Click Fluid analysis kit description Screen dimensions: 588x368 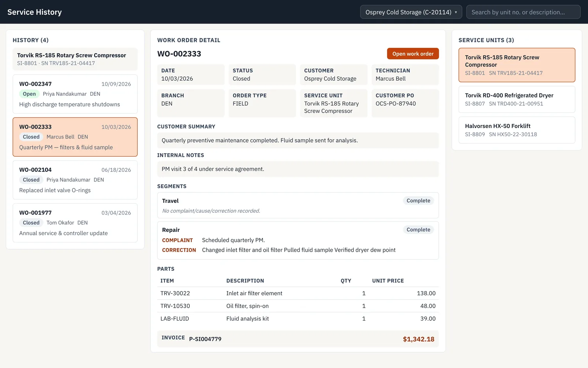pyautogui.click(x=248, y=319)
